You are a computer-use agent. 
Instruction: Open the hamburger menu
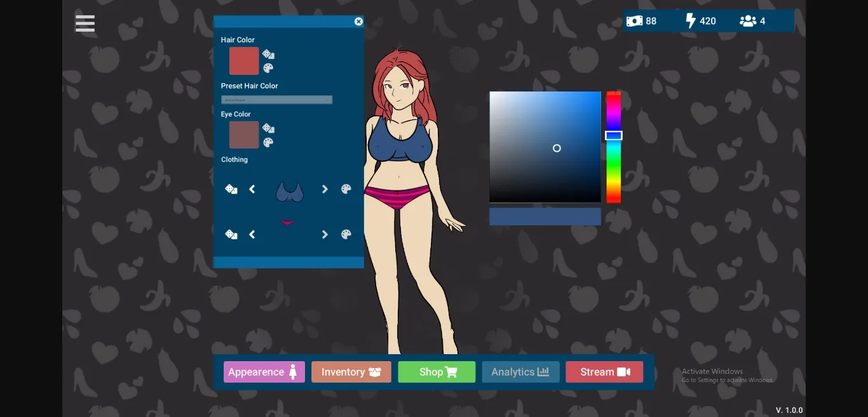(x=85, y=23)
